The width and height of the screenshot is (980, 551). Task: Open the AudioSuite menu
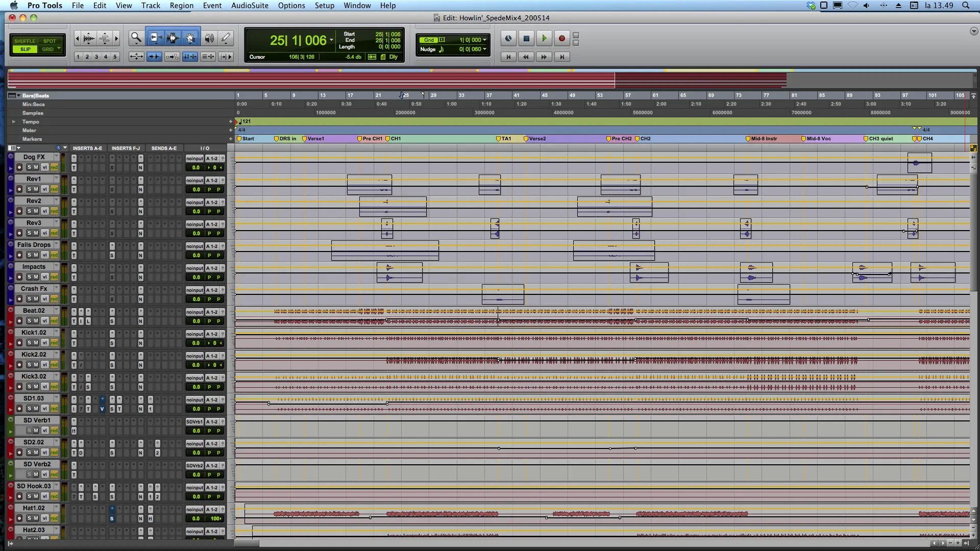coord(250,5)
